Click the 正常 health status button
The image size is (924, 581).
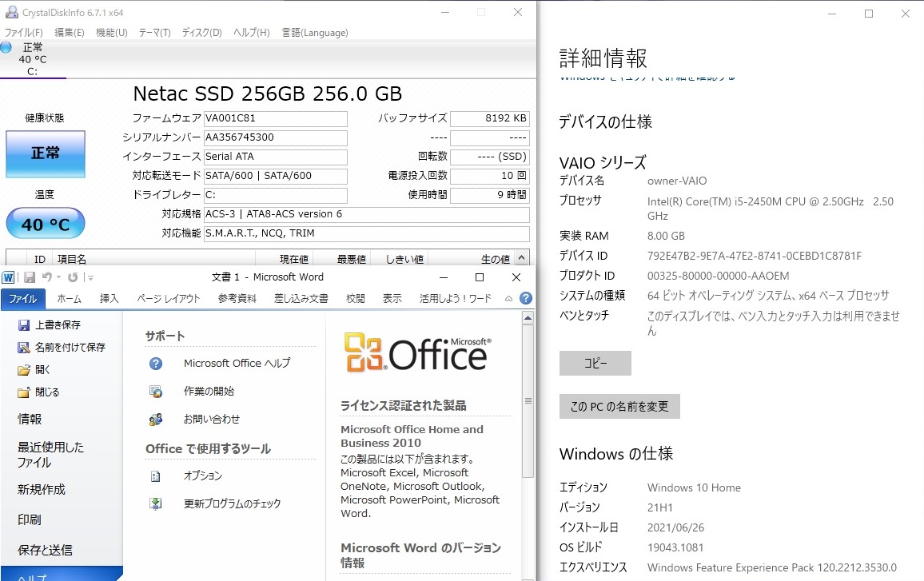pos(46,153)
